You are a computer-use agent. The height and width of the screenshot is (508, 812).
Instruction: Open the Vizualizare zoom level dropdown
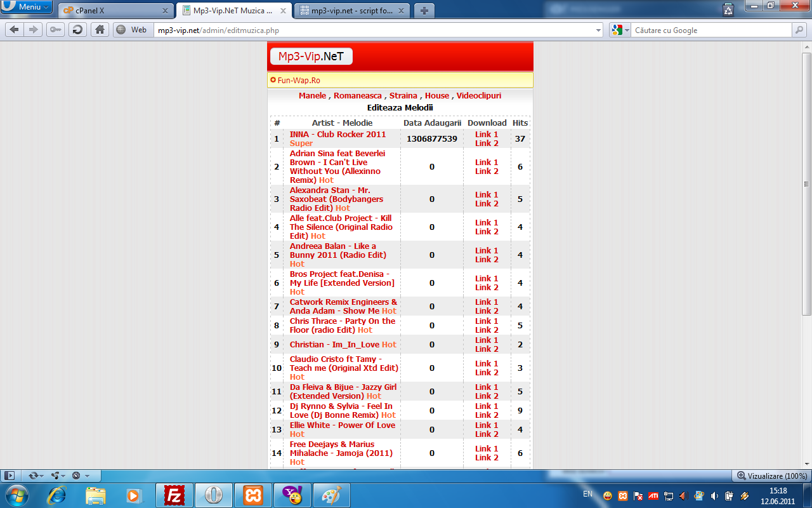pyautogui.click(x=772, y=476)
